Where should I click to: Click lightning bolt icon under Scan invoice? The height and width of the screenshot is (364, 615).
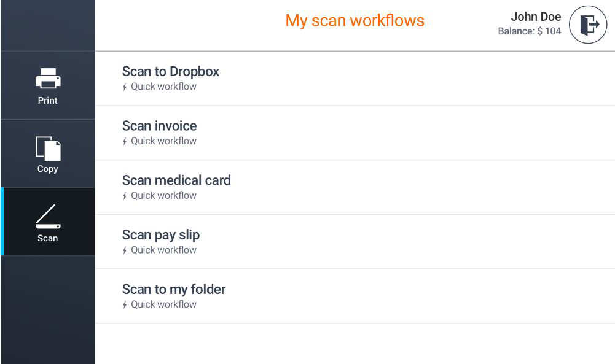(125, 142)
